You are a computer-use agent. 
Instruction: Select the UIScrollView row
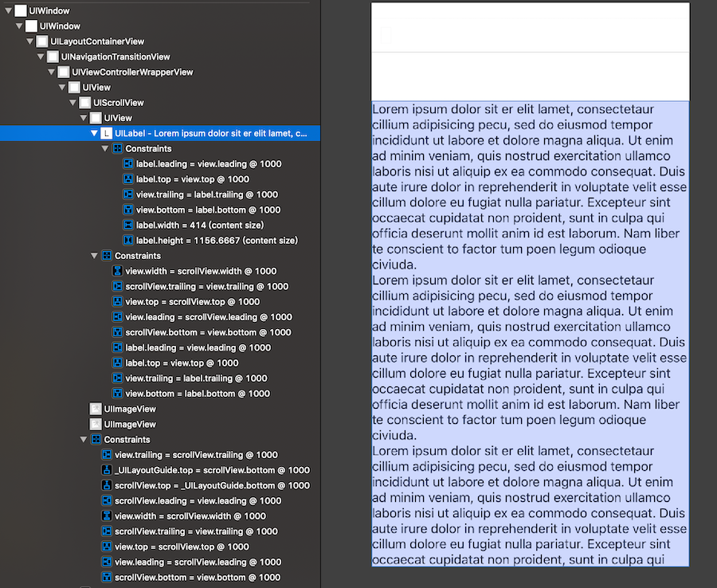coord(160,103)
